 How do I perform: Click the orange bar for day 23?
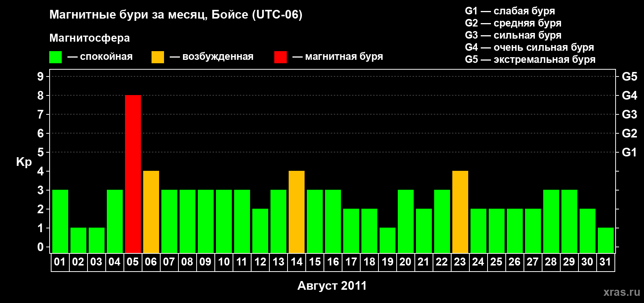pyautogui.click(x=460, y=212)
